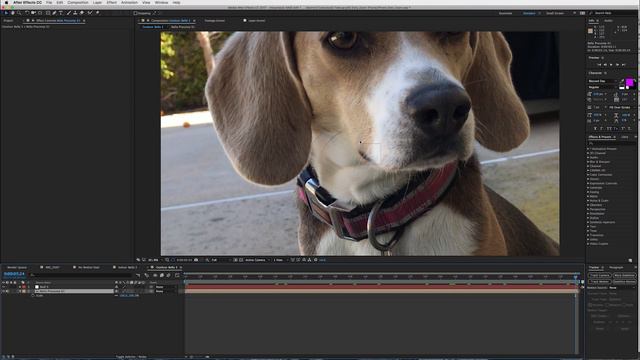Screen dimensions: 640x360
Task: Enable Frame Blending switch in timeline header
Action: 162,275
